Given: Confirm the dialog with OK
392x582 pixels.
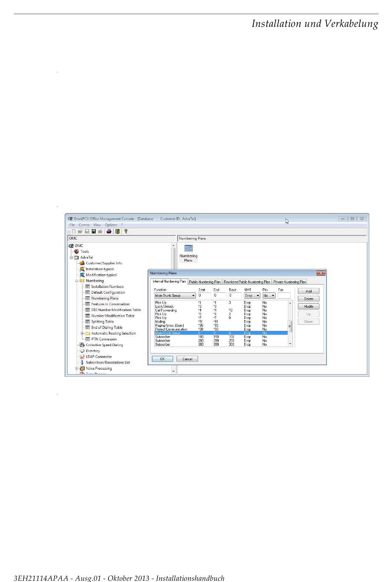Looking at the screenshot, I should point(163,359).
